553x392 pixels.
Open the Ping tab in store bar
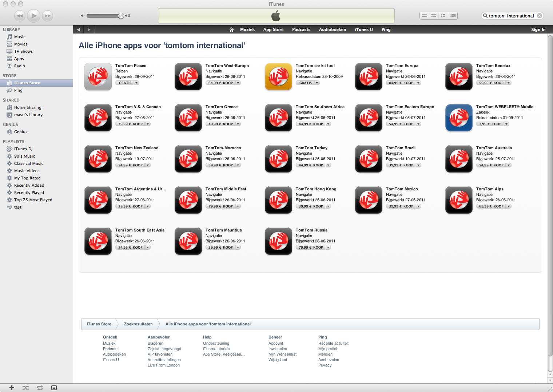(386, 29)
